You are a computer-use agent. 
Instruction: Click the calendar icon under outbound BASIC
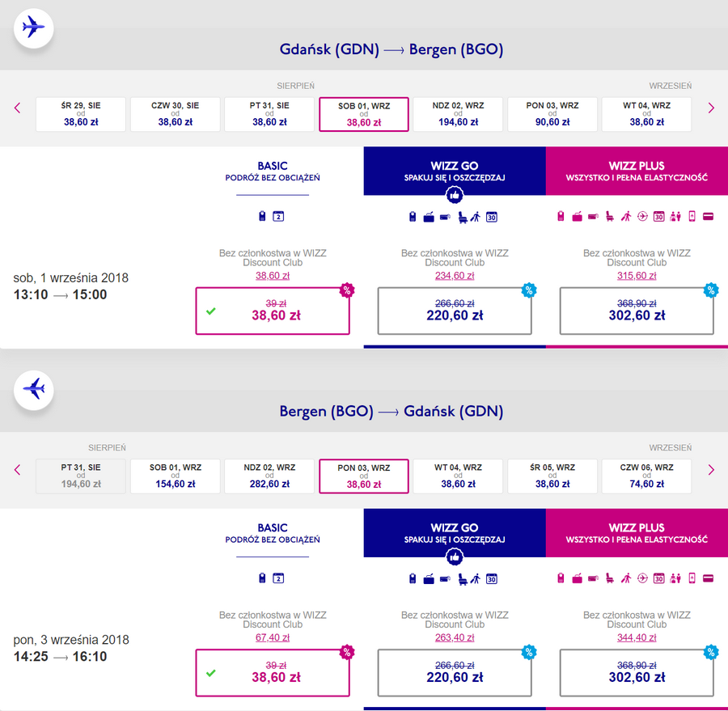278,216
